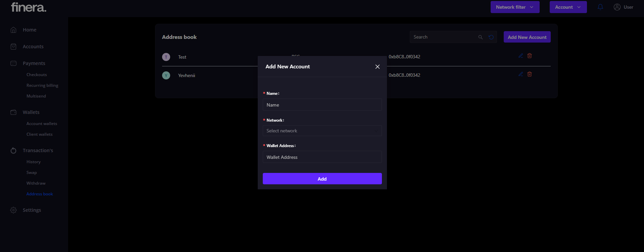
Task: Open the Select network dropdown
Action: click(x=322, y=131)
